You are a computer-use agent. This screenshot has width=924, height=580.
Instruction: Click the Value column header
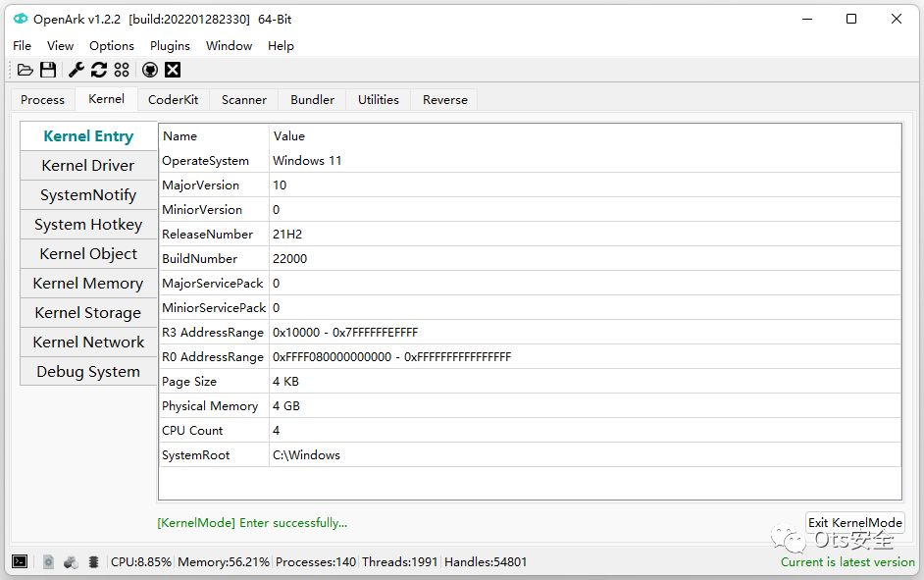pyautogui.click(x=586, y=136)
